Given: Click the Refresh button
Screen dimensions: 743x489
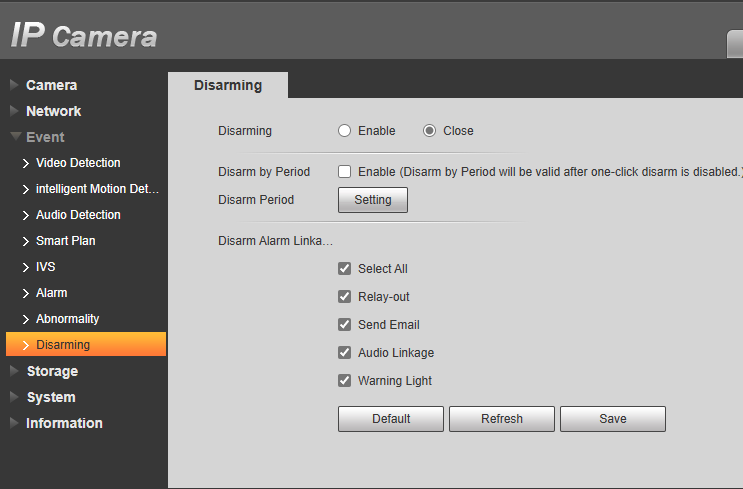Looking at the screenshot, I should tap(502, 419).
